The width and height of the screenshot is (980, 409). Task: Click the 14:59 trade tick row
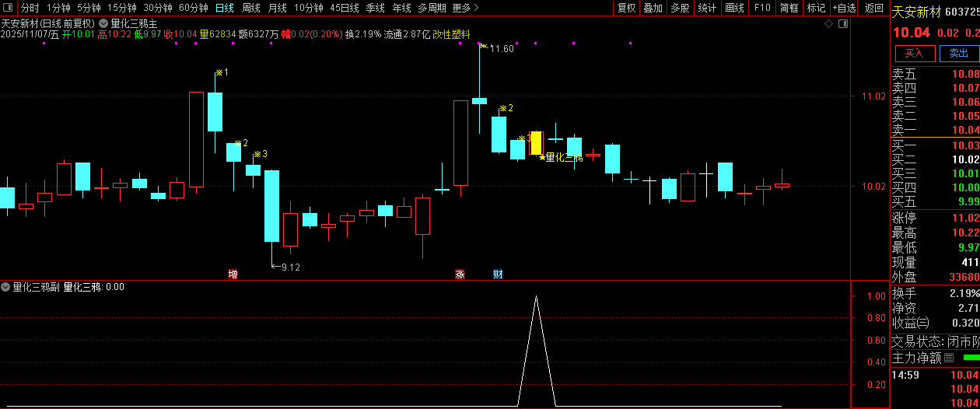pos(936,375)
